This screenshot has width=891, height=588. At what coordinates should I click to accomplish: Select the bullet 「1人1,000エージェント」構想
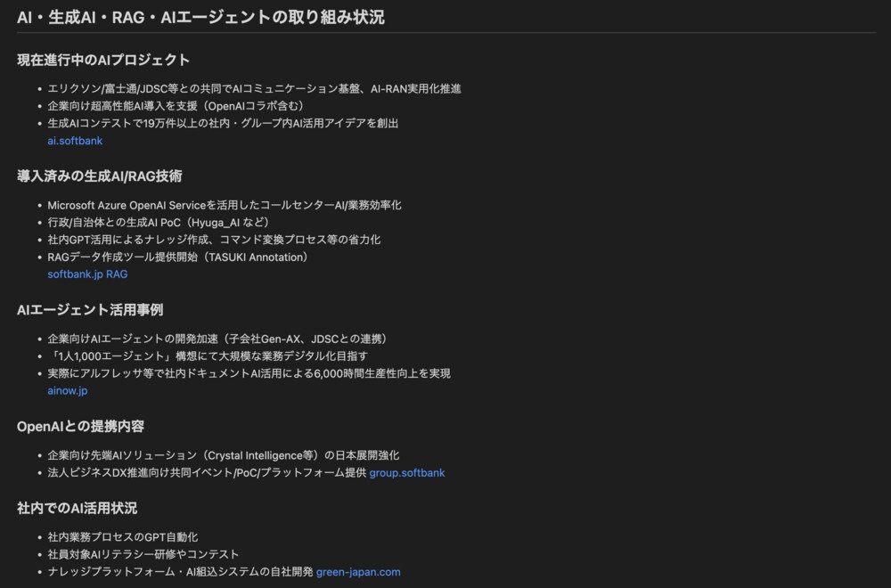(208, 356)
